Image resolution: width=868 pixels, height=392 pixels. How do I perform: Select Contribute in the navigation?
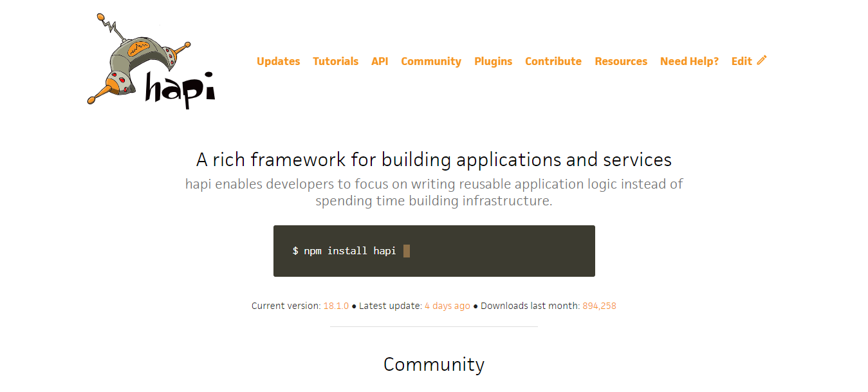(553, 61)
